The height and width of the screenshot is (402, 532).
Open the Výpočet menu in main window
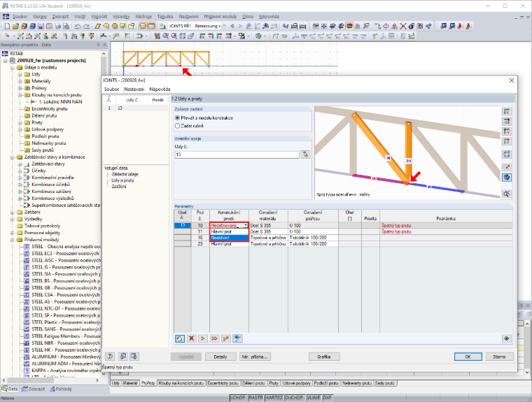point(99,16)
